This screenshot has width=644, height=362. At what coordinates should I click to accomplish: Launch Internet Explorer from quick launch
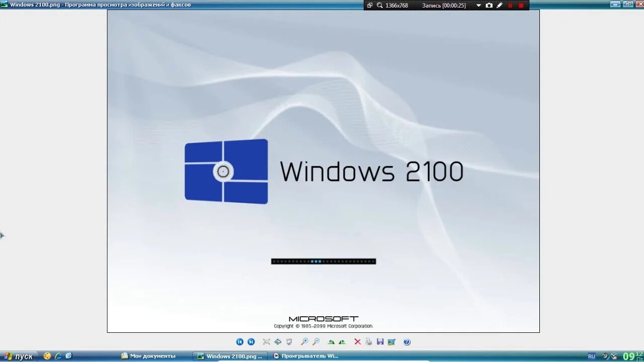point(58,356)
